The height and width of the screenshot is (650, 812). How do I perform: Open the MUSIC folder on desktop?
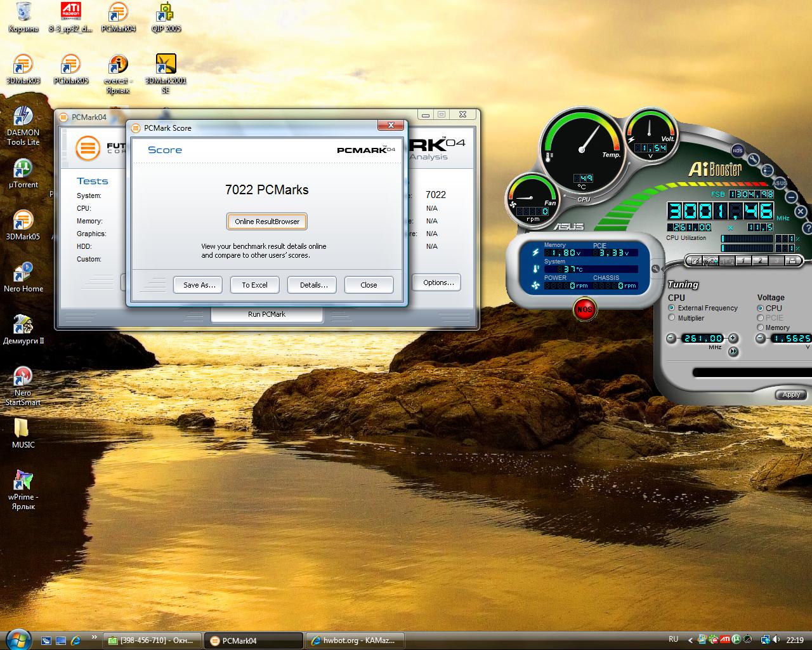coord(23,434)
